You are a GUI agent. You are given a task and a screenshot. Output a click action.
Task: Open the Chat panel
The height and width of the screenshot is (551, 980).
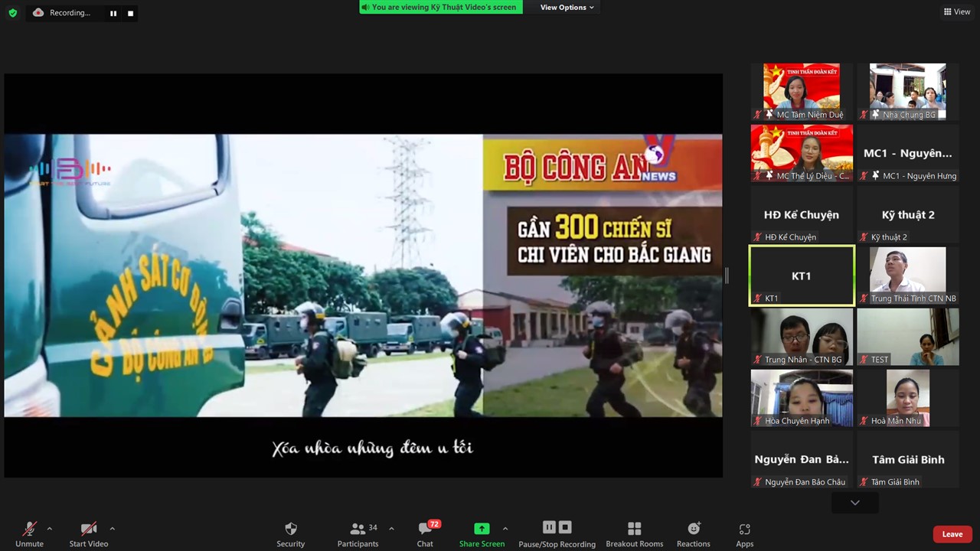425,534
